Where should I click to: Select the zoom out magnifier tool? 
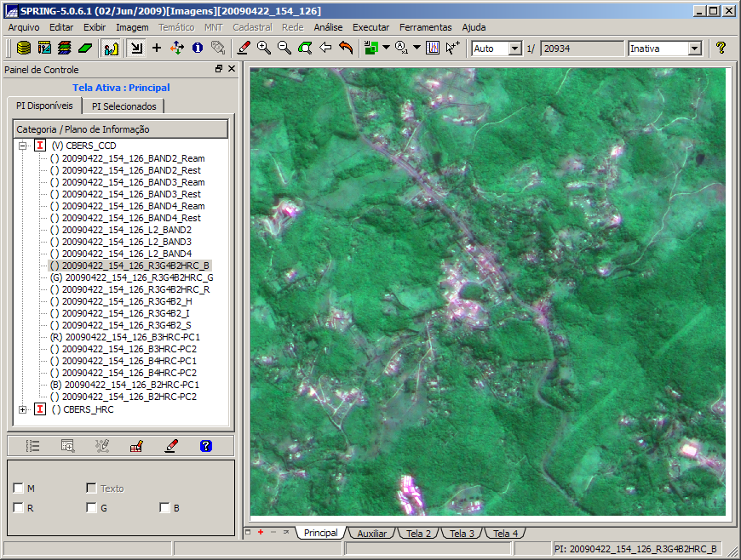284,49
